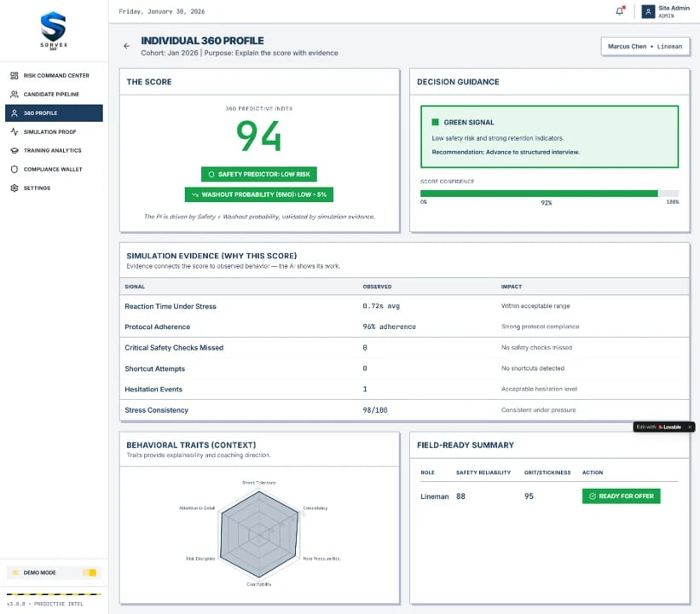Open the Marcus Chen Lineman selector
700x614 pixels.
click(x=645, y=46)
